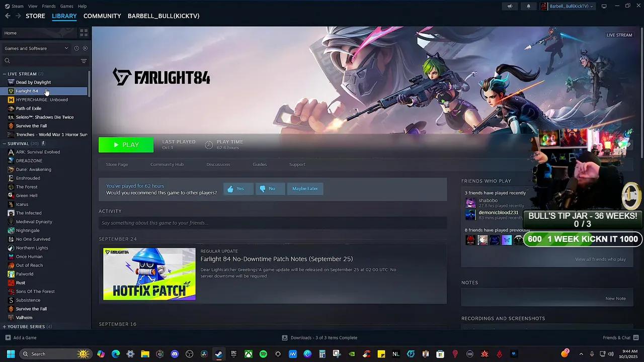Click Home in library sidebar
This screenshot has width=644, height=362.
pyautogui.click(x=38, y=33)
